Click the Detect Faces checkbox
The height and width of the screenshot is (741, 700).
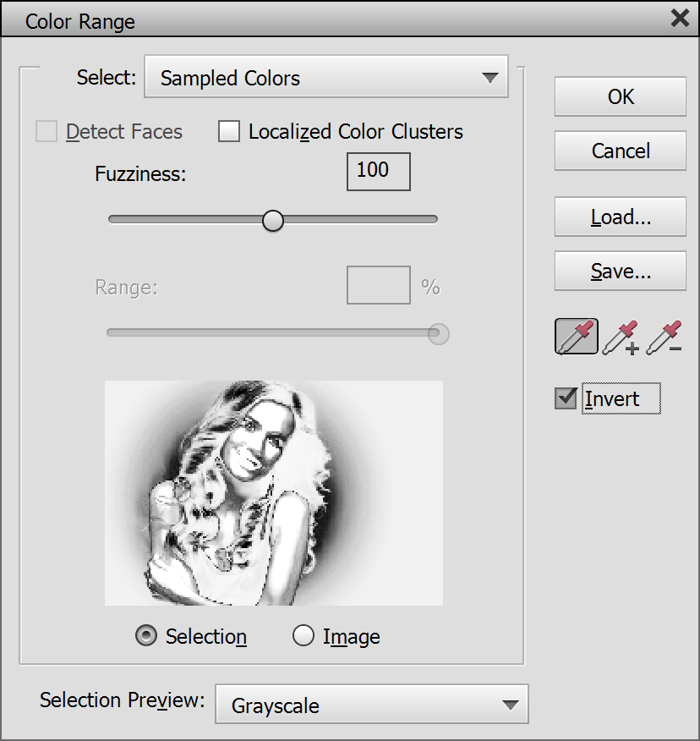pos(46,132)
